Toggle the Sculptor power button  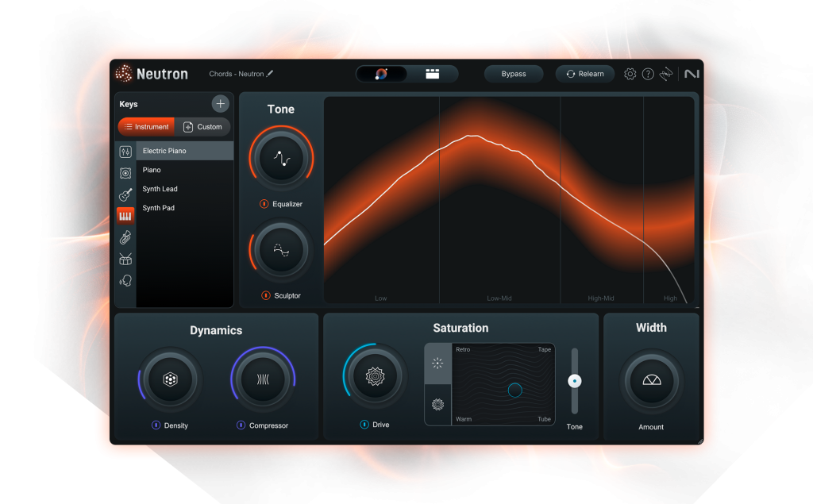click(265, 295)
